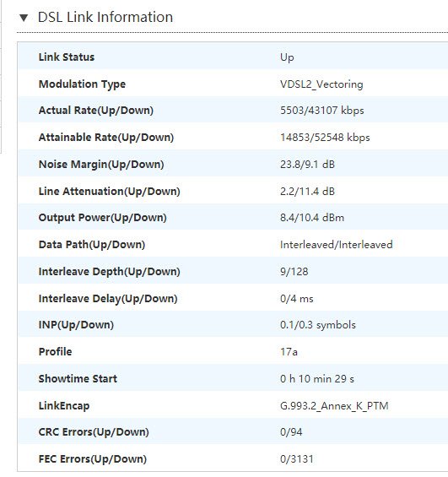Click the Actual Rate(Up/Down) label
Screen dimensions: 448x477
pyautogui.click(x=95, y=110)
